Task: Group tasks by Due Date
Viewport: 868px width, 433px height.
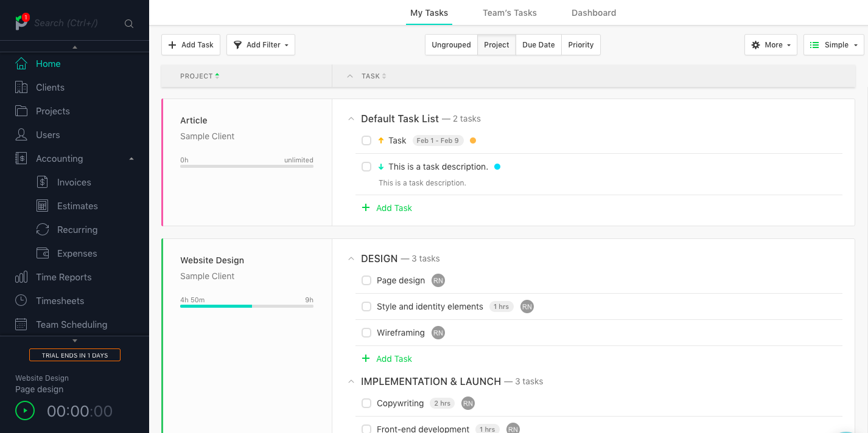Action: [538, 45]
